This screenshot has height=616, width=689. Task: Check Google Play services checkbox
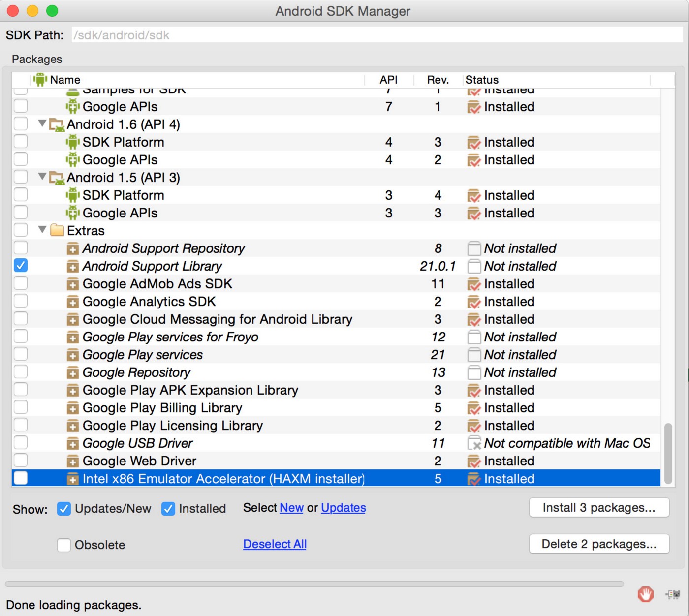coord(21,354)
